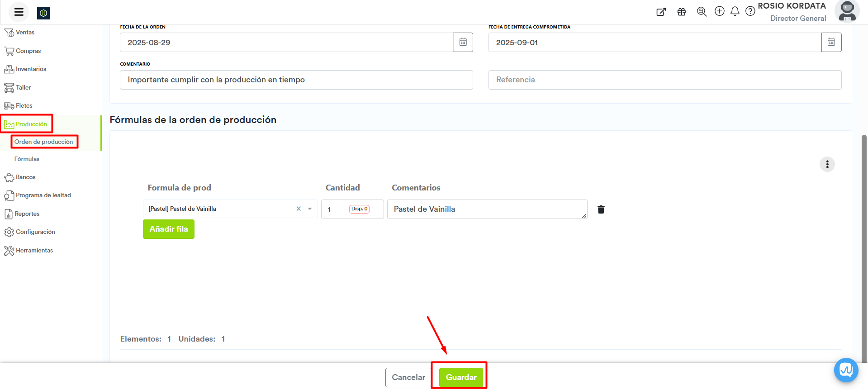This screenshot has height=390, width=868.
Task: Open the Ventas menu in sidebar
Action: tap(25, 33)
